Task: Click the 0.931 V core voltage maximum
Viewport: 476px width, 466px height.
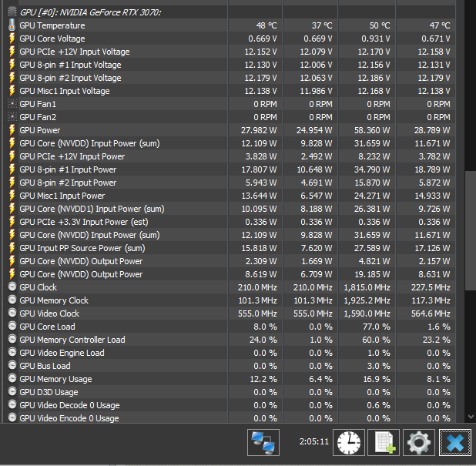Action: (376, 39)
